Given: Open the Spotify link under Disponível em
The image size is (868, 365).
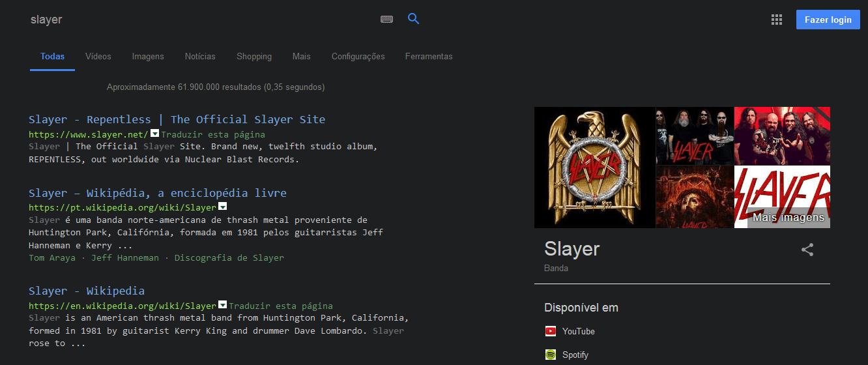Looking at the screenshot, I should (x=575, y=355).
